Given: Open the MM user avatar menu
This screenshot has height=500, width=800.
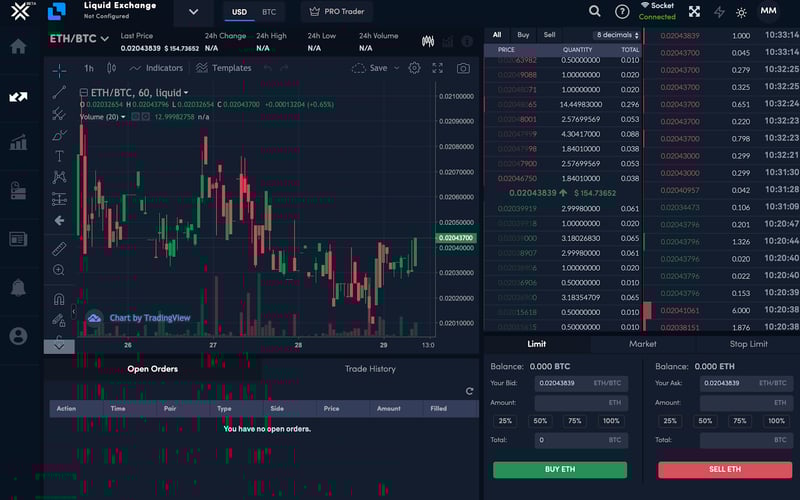Looking at the screenshot, I should click(768, 11).
